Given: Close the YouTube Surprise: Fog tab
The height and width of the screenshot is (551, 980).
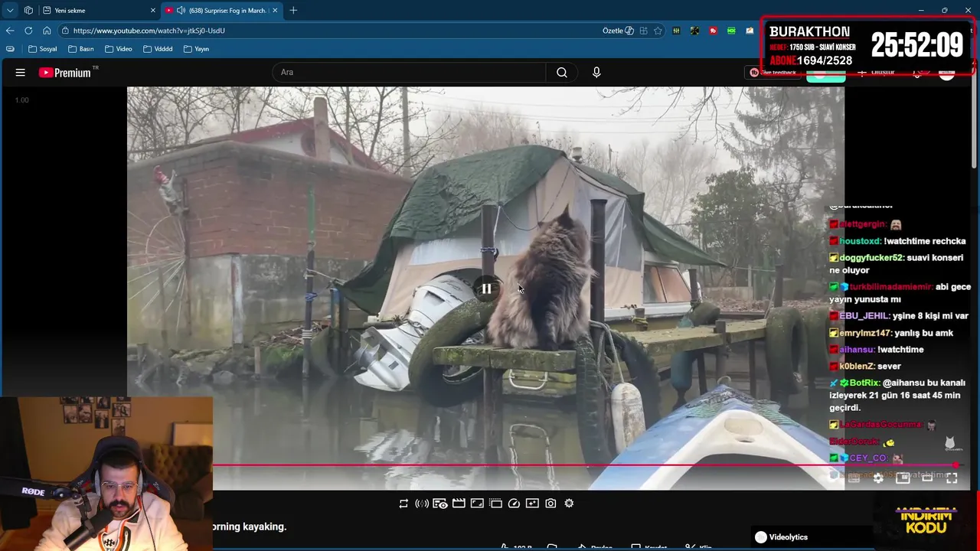Looking at the screenshot, I should tap(274, 11).
